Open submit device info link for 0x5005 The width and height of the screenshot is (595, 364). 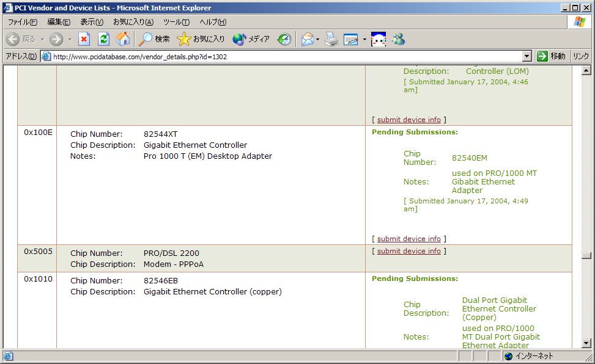pos(408,251)
